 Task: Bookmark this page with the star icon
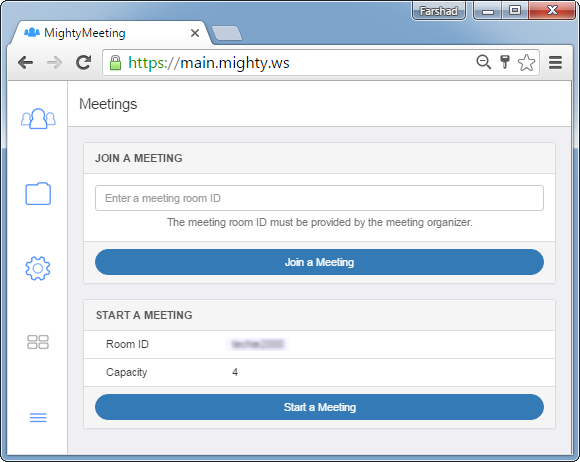[526, 63]
